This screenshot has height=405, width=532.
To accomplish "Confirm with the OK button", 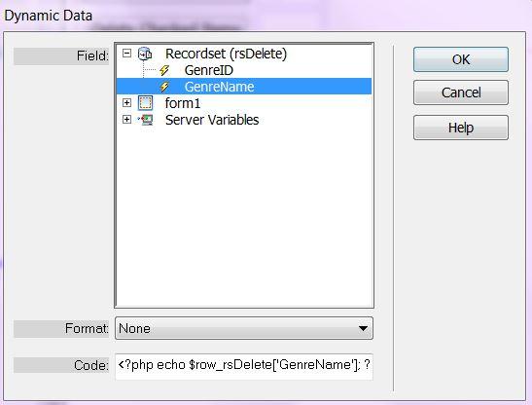I will pyautogui.click(x=461, y=59).
